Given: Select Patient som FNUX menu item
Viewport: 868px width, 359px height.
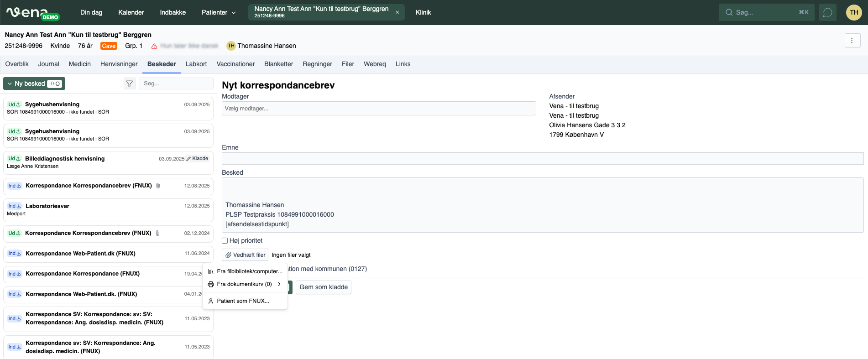Looking at the screenshot, I should [x=243, y=301].
